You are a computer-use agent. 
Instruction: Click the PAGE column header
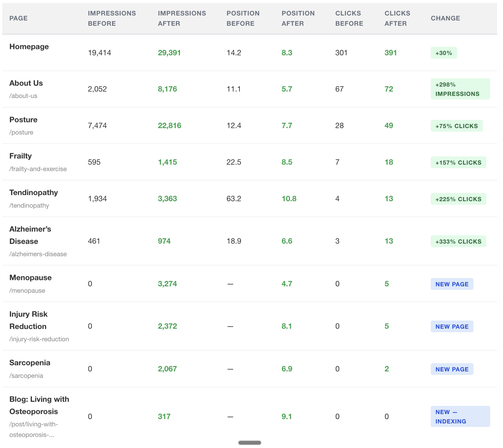(18, 18)
